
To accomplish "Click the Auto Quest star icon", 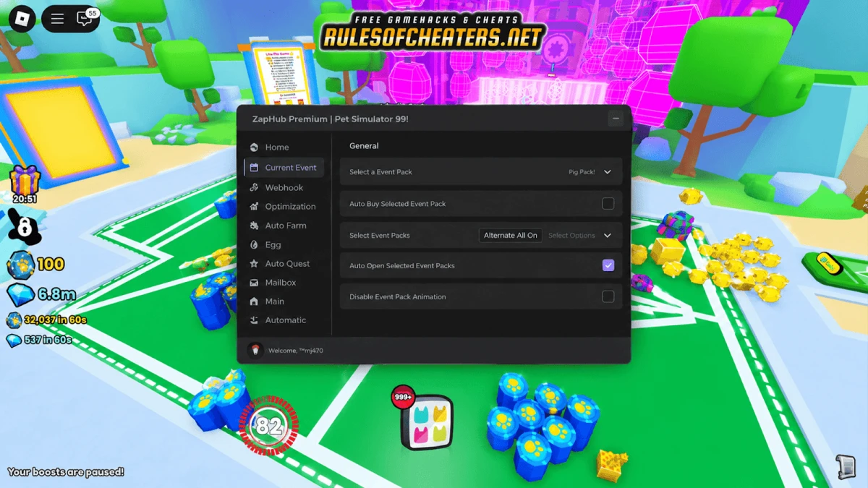I will (254, 263).
